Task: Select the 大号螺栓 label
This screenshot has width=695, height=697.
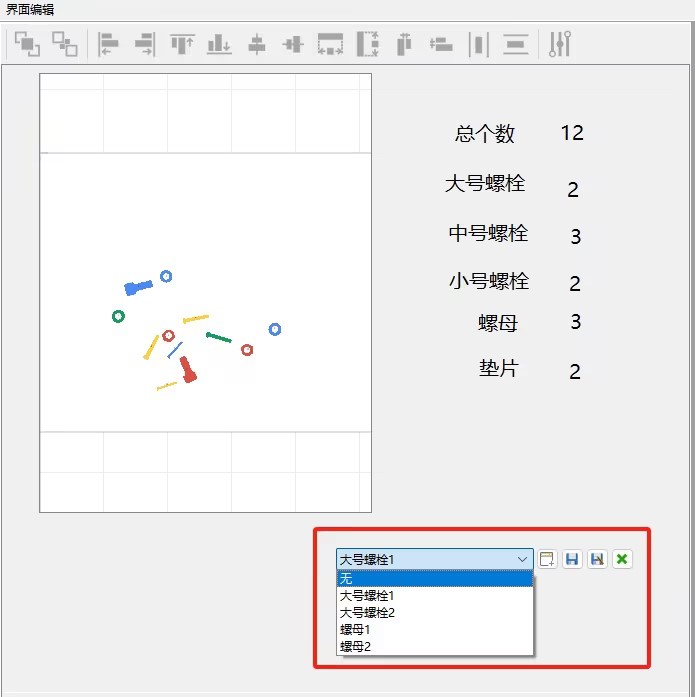Action: pos(485,183)
